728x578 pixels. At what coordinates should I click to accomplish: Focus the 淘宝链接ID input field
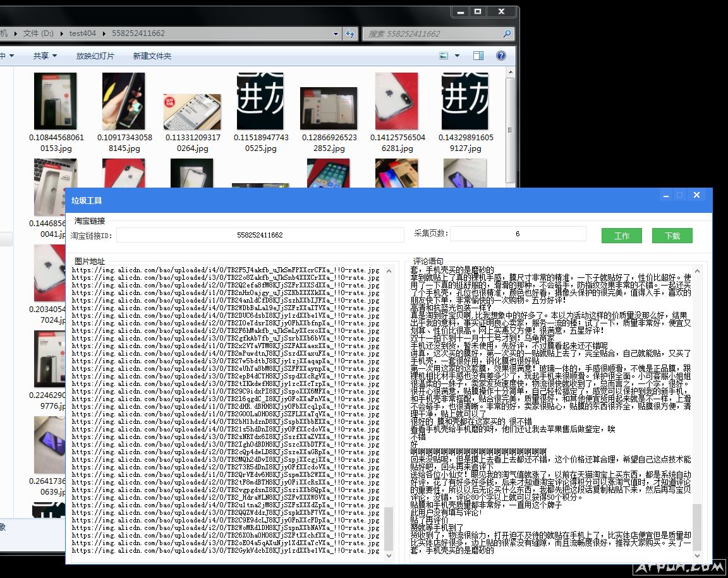pos(260,235)
